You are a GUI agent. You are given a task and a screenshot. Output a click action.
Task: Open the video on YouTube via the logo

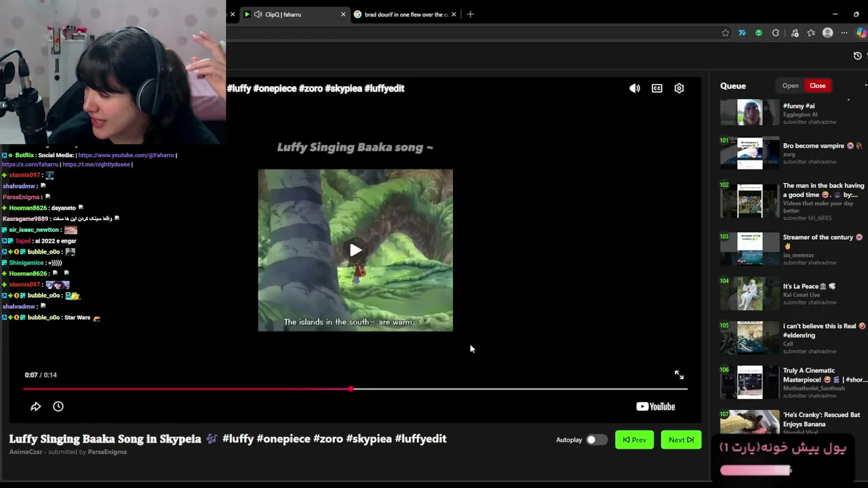656,407
